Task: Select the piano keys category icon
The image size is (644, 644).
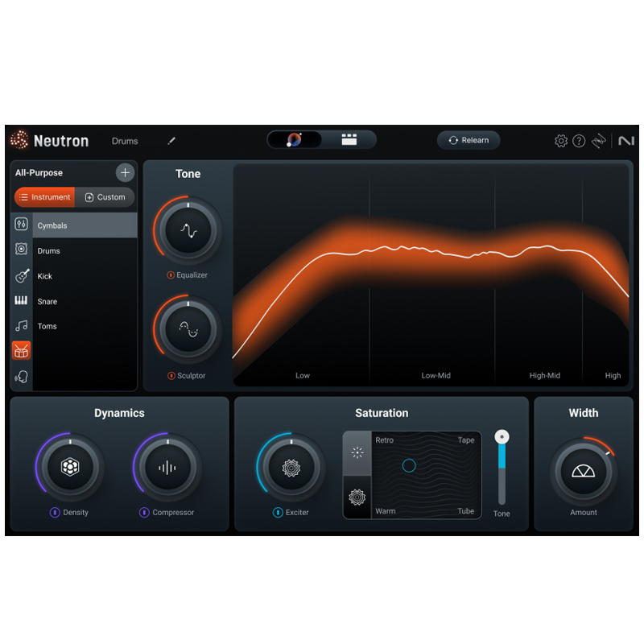Action: 22,300
